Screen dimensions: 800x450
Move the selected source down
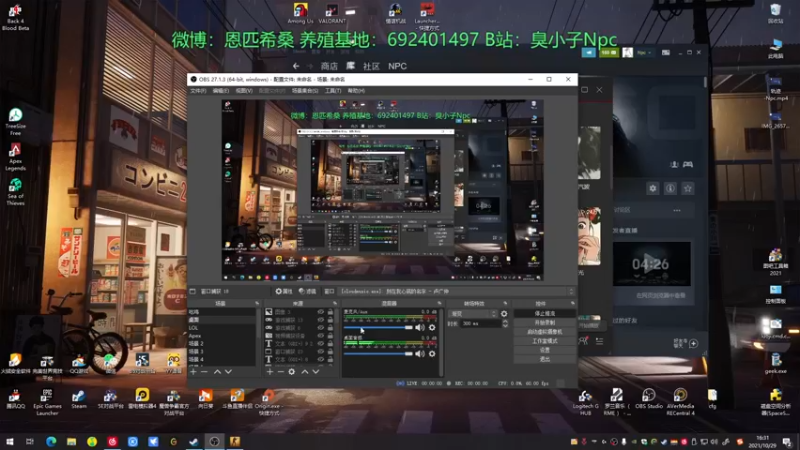tap(316, 372)
